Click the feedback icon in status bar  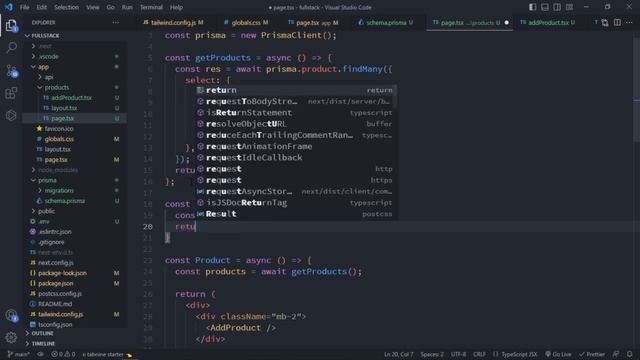(616, 354)
